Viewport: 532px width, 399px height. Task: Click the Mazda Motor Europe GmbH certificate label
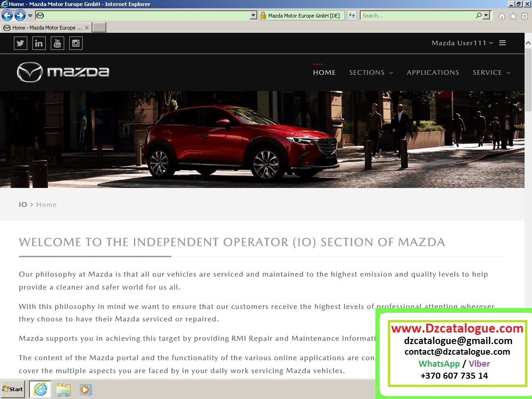point(304,16)
